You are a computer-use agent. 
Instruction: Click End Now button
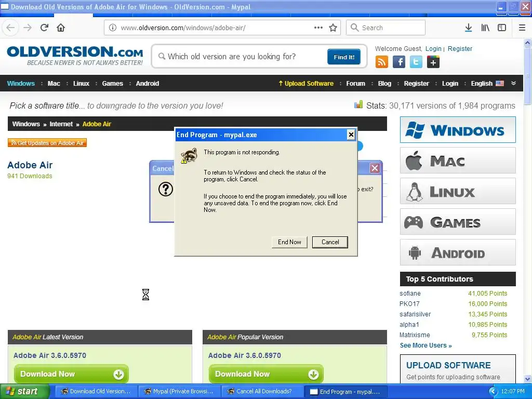tap(289, 242)
